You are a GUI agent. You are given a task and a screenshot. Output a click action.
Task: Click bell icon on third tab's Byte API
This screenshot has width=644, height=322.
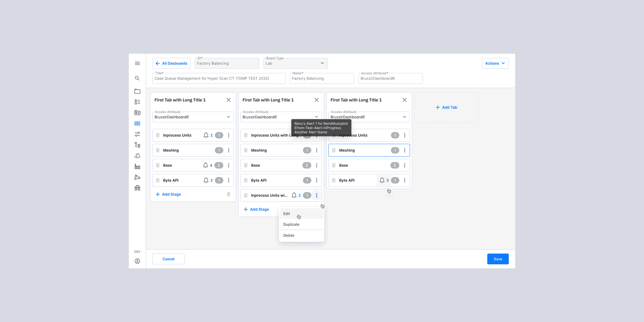[x=382, y=180]
